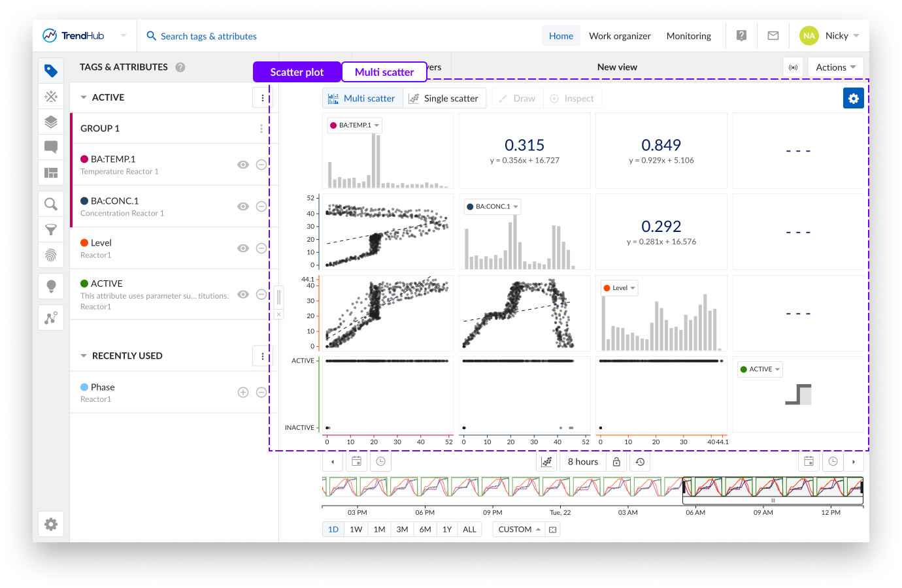
Task: Open the fingerprint icon in sidebar
Action: click(51, 255)
